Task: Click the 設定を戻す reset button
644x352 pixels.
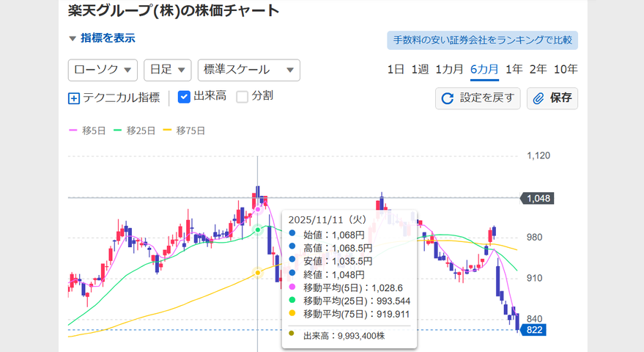Action: tap(478, 98)
